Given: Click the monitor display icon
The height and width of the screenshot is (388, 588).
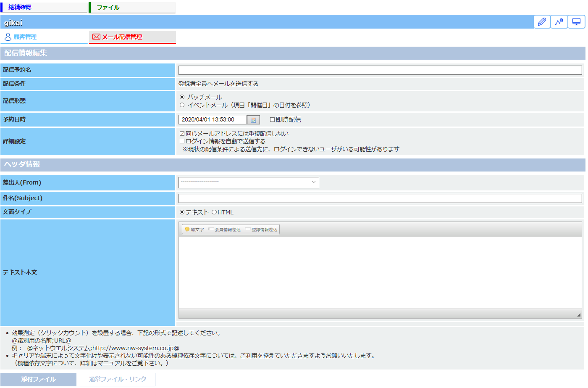Looking at the screenshot, I should (x=576, y=21).
